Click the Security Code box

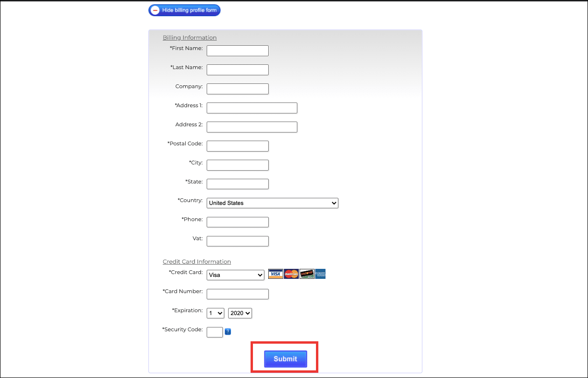[x=214, y=332]
